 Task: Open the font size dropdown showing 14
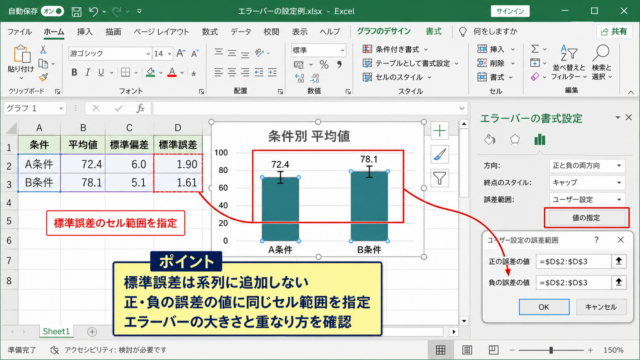(x=169, y=53)
